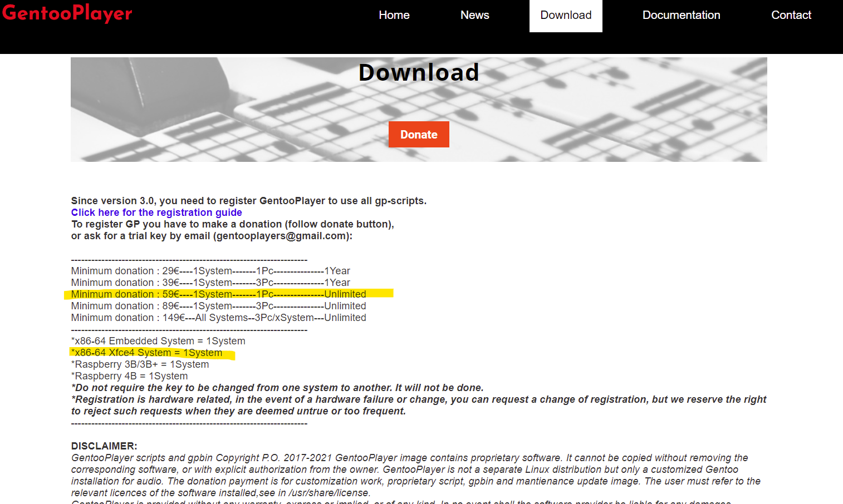Click the trial key email line
The height and width of the screenshot is (504, 843).
pyautogui.click(x=212, y=236)
